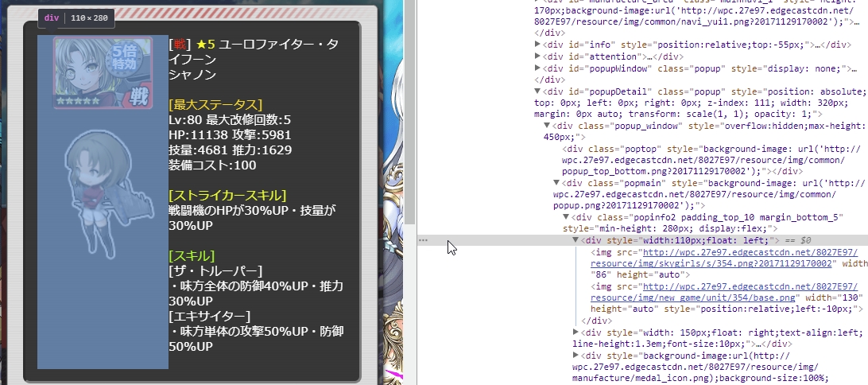Click the シャノン character name
Viewport: 868px width, 385px height.
[192, 75]
